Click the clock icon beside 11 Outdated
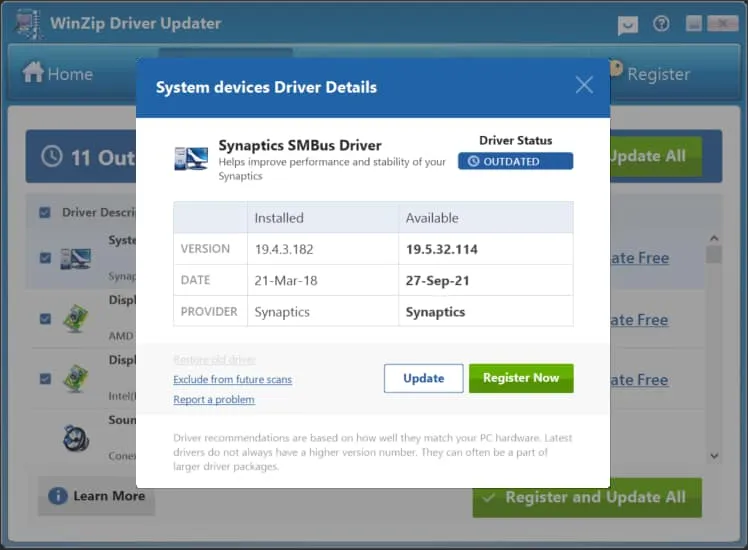This screenshot has height=550, width=748. [x=52, y=156]
